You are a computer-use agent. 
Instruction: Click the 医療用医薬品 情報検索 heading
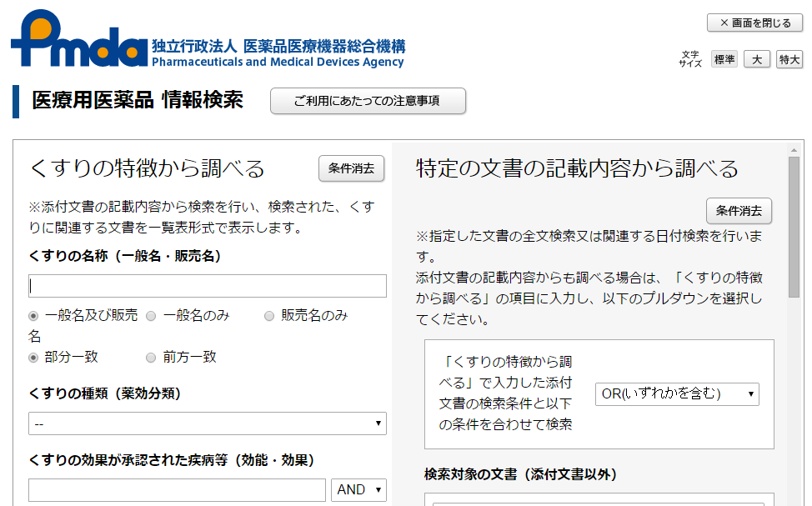click(138, 101)
